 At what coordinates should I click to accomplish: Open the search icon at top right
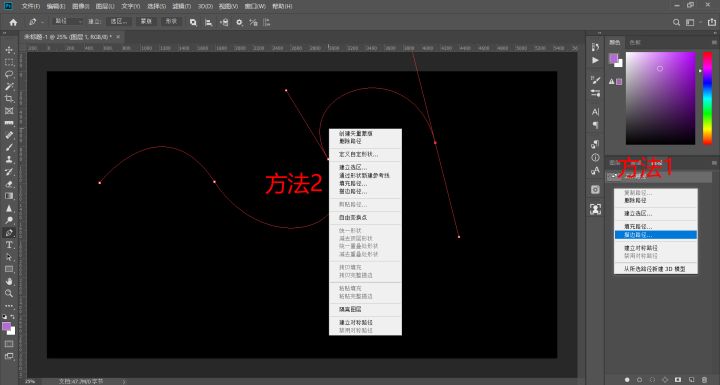click(x=676, y=22)
